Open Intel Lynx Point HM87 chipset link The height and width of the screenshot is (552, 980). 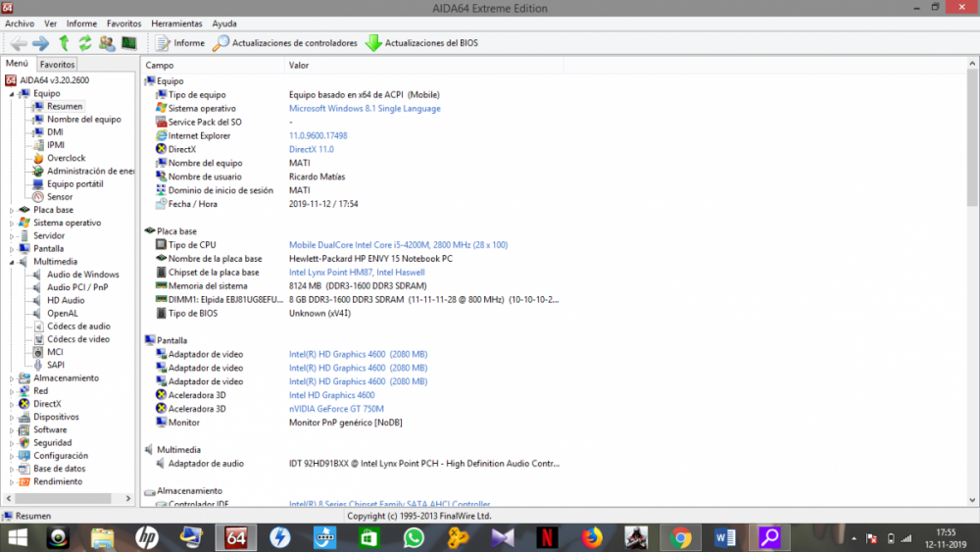tap(357, 273)
